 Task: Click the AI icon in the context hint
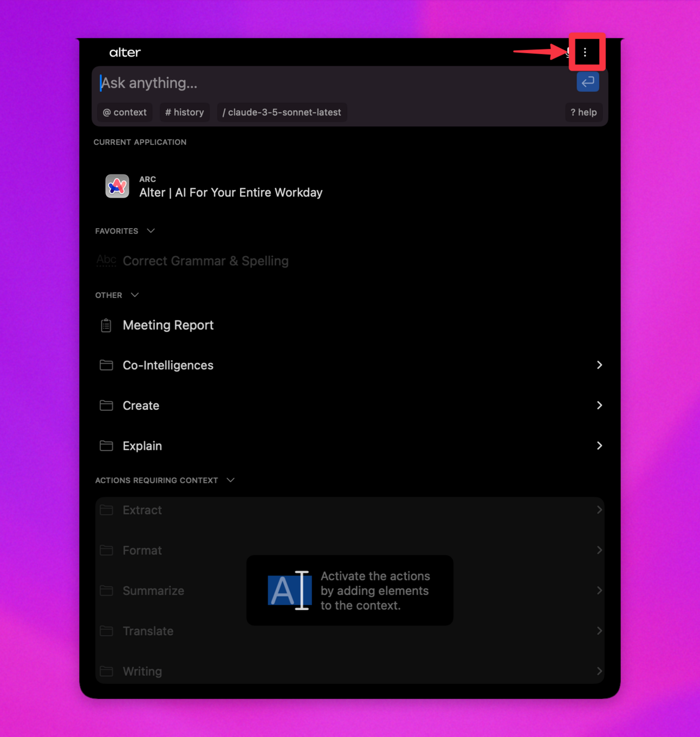289,591
